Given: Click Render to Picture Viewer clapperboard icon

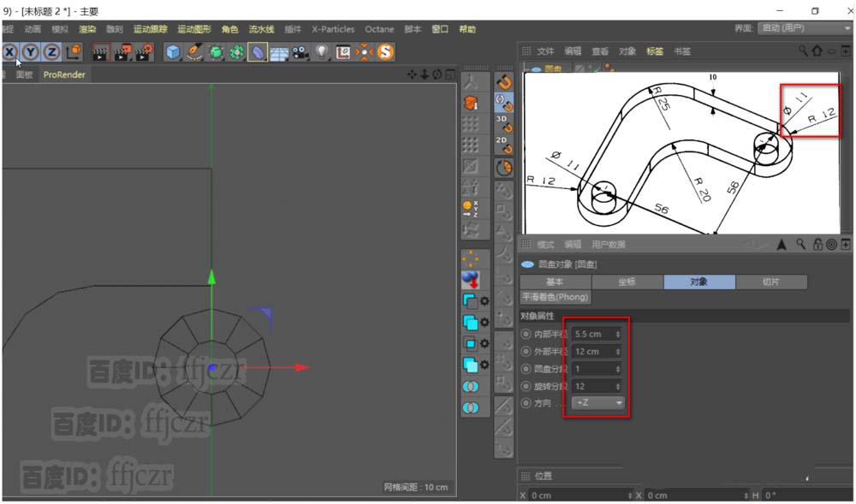Looking at the screenshot, I should coord(122,52).
